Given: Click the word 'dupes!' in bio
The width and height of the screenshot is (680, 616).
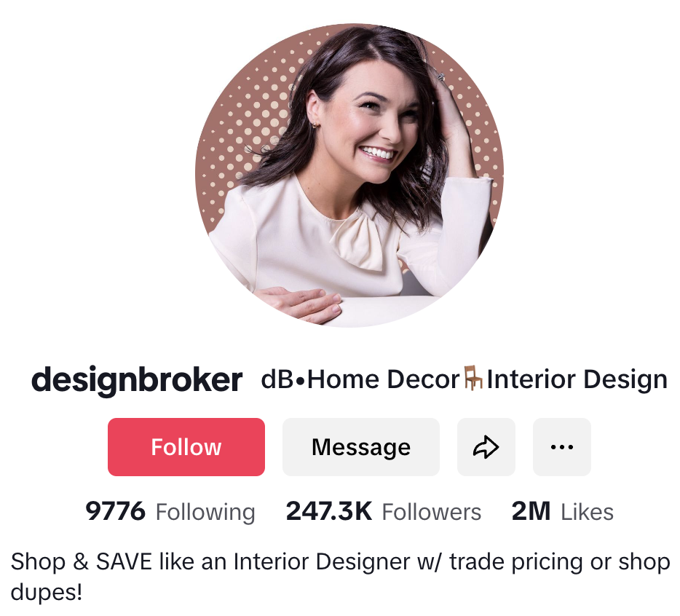Looking at the screenshot, I should pos(47,593).
